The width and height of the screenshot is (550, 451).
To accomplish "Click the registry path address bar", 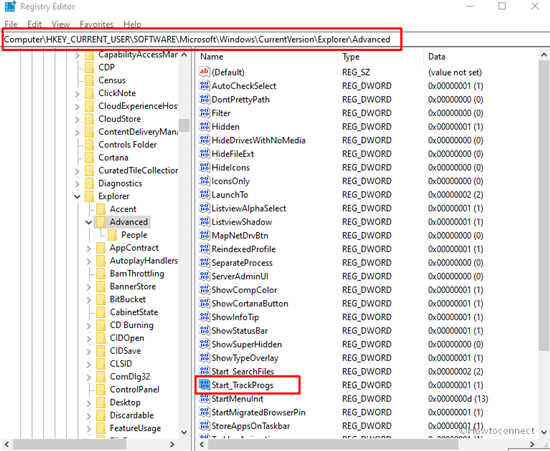I will coord(202,39).
